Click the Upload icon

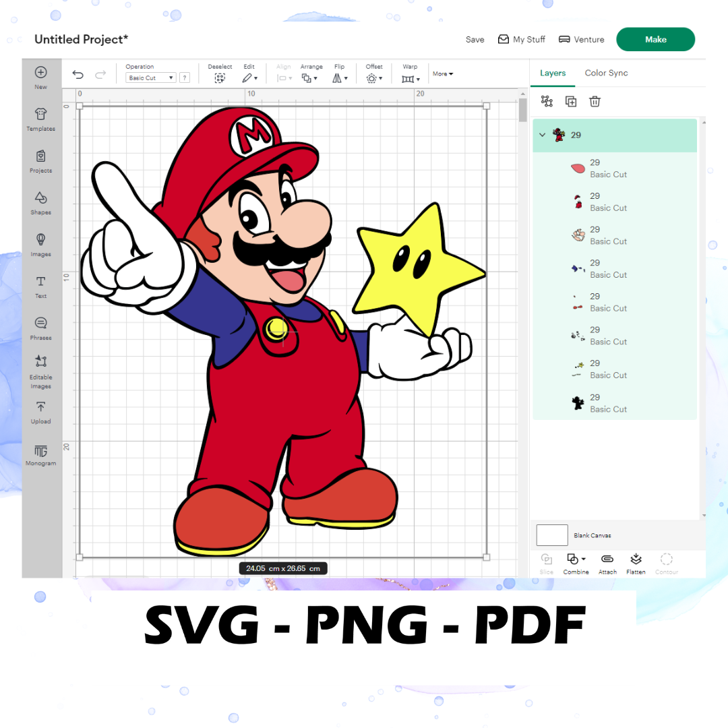[x=41, y=407]
